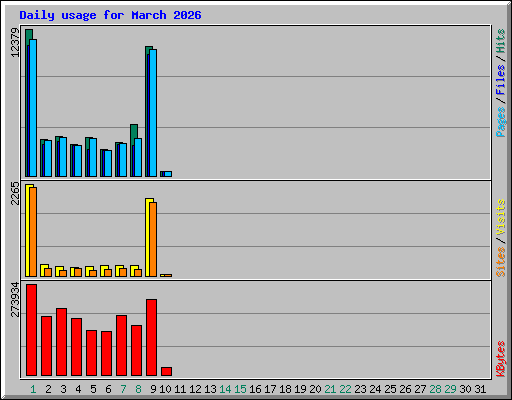This screenshot has width=512, height=400.
Task: Click the day 10 cyan pages bar
Action: 168,174
